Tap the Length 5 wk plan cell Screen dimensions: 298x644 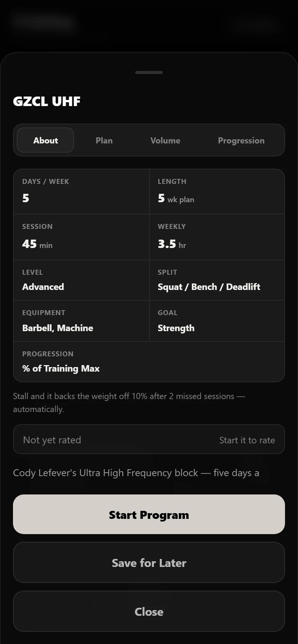click(217, 192)
